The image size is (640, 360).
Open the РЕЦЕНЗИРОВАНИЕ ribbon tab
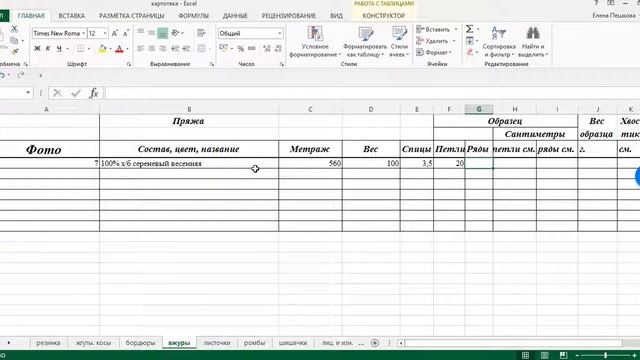(x=289, y=16)
